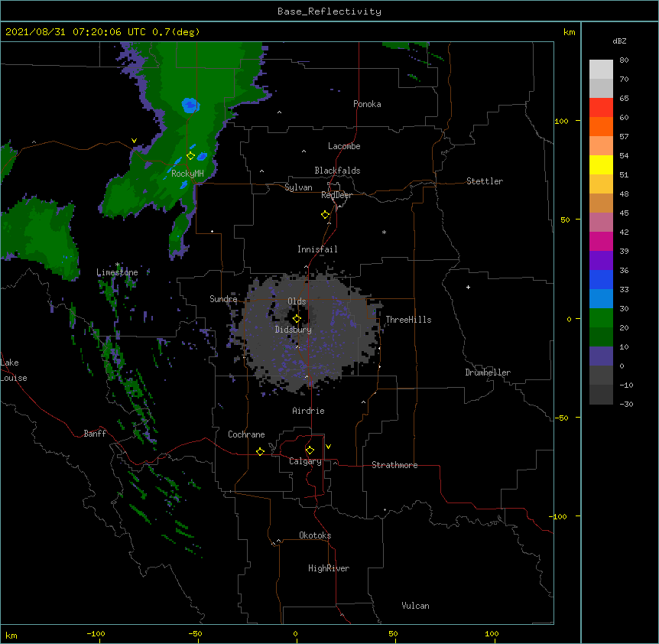Click the Airdrie city label
Viewport: 659px width, 644px height.
point(309,411)
